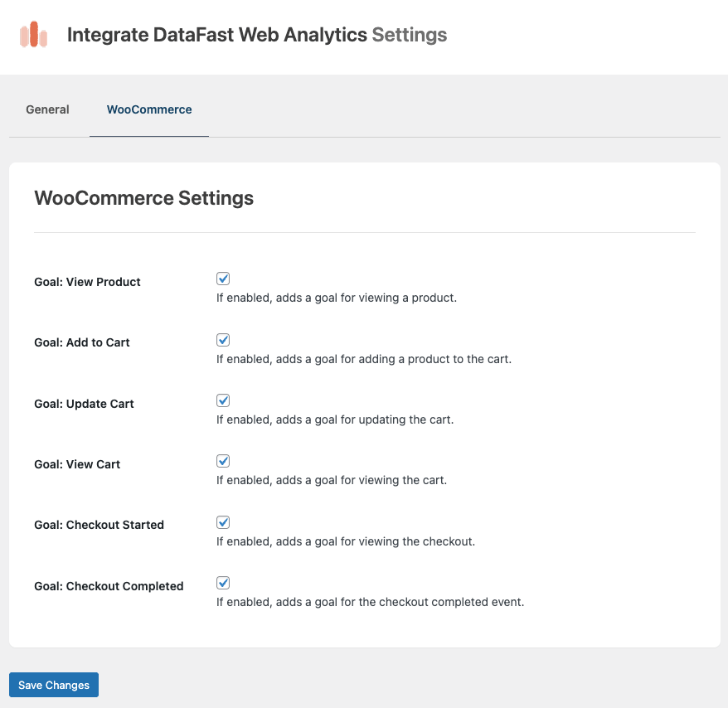Click the 'Goal: Update Cart' label

click(x=84, y=404)
